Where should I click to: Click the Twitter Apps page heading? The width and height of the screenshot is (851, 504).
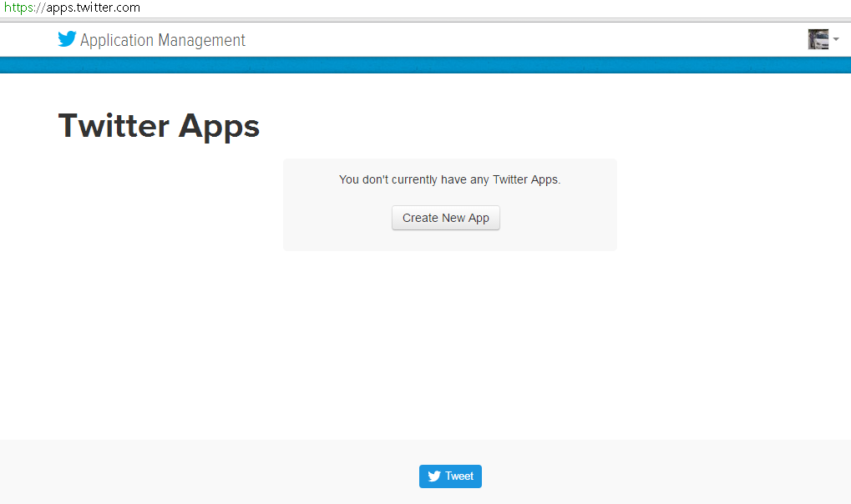(159, 126)
